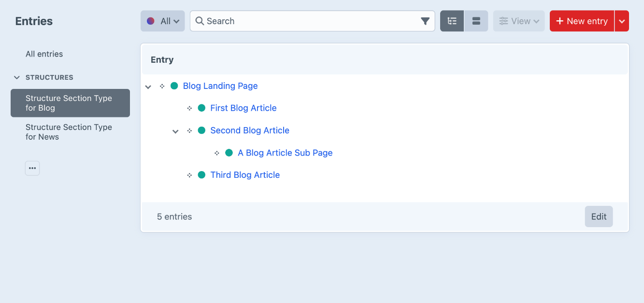Image resolution: width=644 pixels, height=303 pixels.
Task: Collapse the Second Blog Article children
Action: [176, 131]
